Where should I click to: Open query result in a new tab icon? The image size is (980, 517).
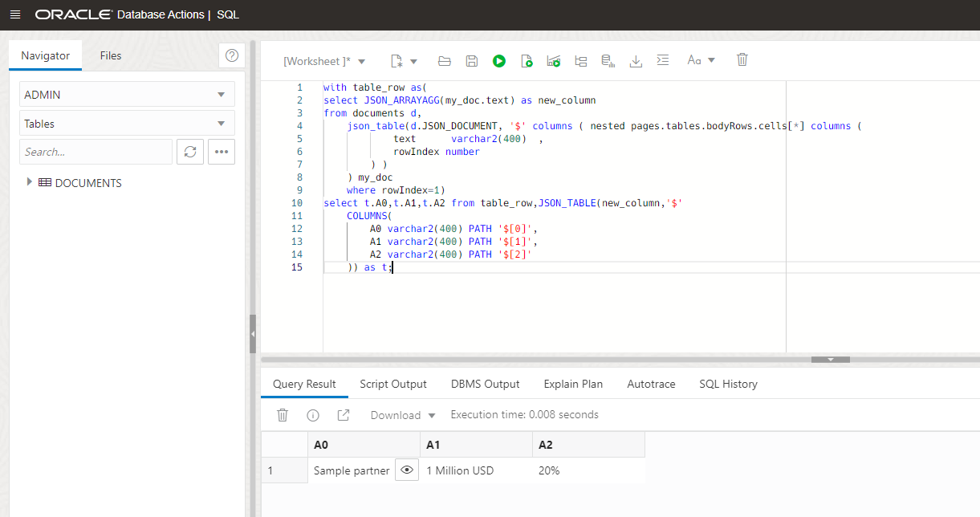click(x=343, y=415)
